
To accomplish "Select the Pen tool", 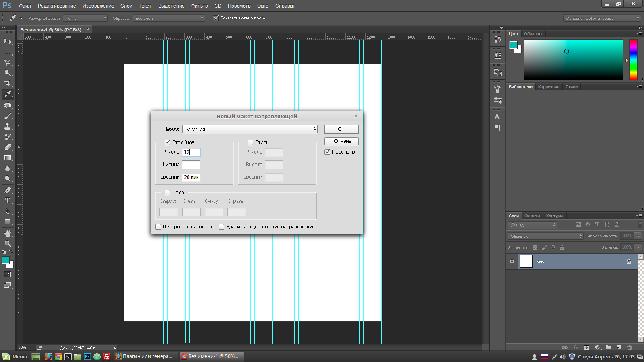I will 8,190.
